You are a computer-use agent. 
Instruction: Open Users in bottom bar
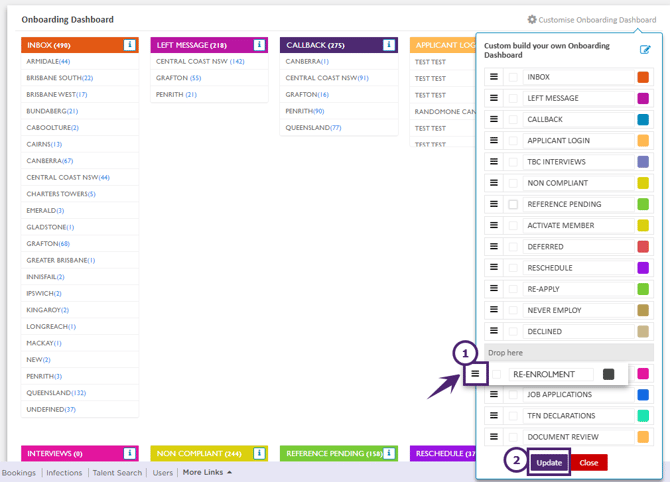click(163, 473)
